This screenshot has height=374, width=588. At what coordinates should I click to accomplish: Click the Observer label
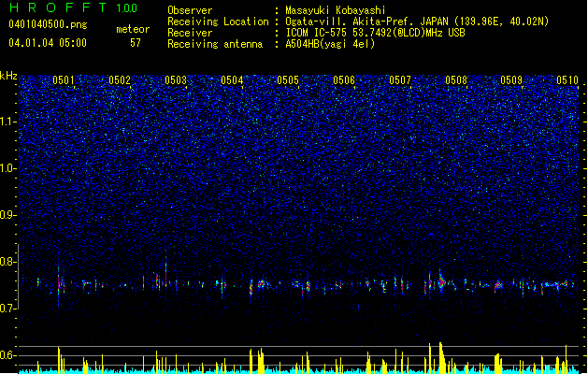pyautogui.click(x=190, y=10)
